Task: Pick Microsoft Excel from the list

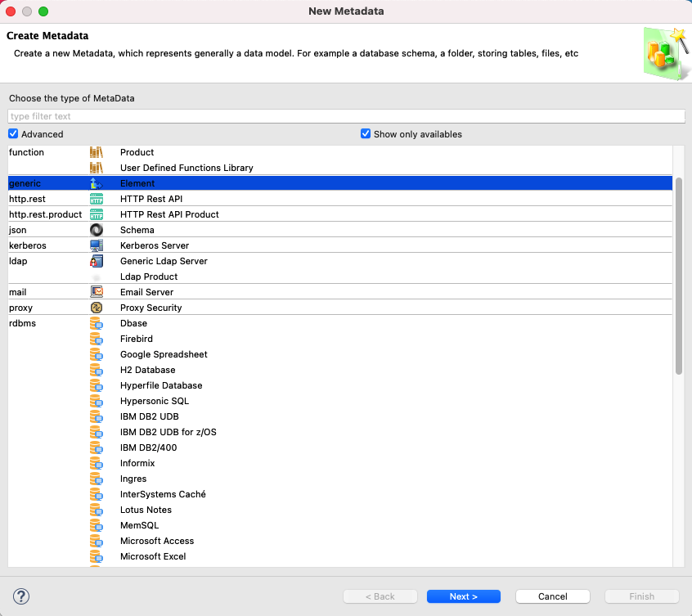Action: tap(153, 556)
